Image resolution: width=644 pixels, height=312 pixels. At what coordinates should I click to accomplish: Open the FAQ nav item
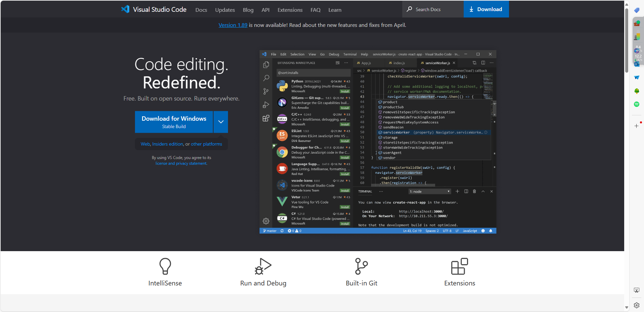pyautogui.click(x=316, y=10)
